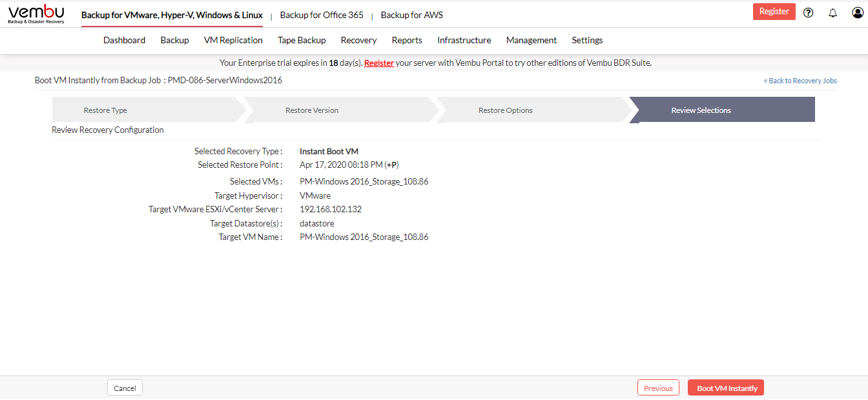The height and width of the screenshot is (400, 868).
Task: Click the Cancel button
Action: [x=125, y=388]
